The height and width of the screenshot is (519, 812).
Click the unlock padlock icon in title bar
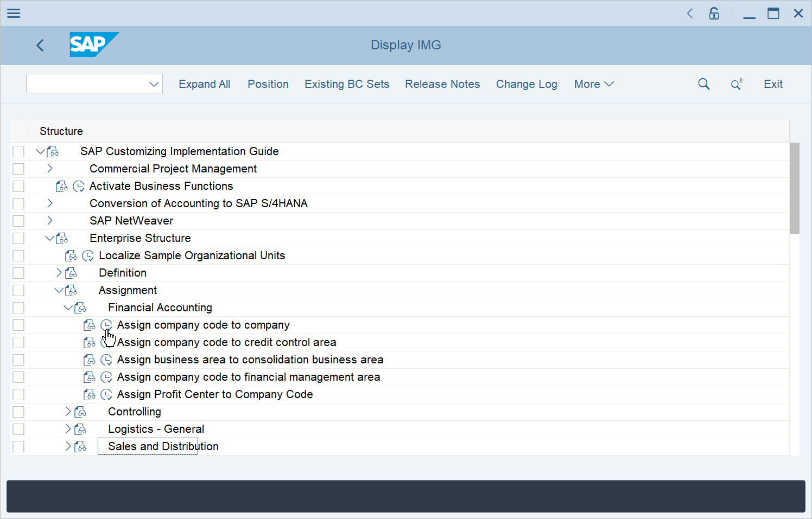pos(714,13)
